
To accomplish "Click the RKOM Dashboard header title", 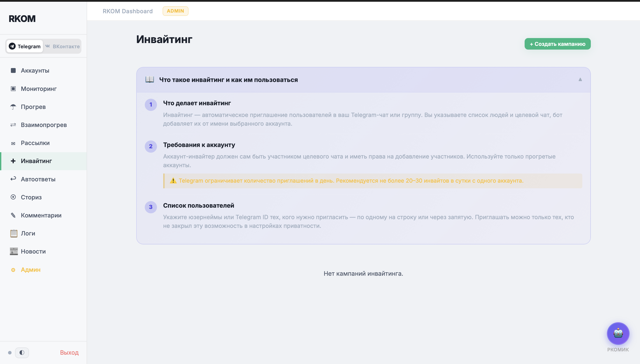I will [x=128, y=11].
